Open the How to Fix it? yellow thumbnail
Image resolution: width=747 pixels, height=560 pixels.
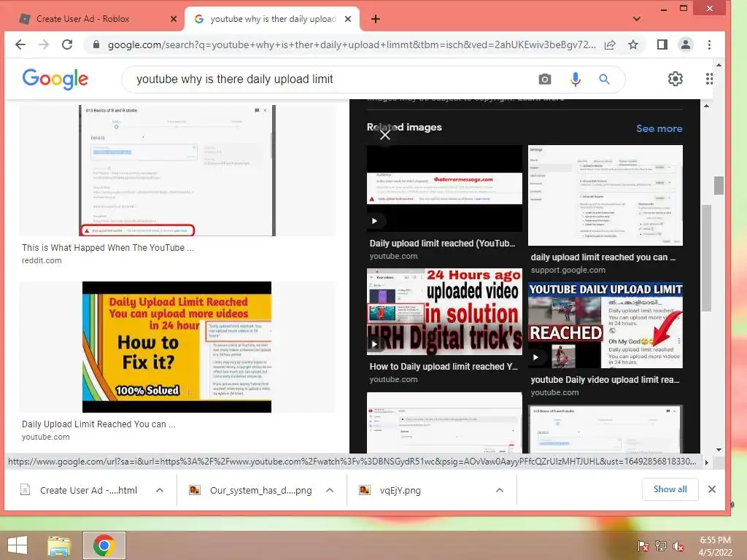[x=177, y=346]
